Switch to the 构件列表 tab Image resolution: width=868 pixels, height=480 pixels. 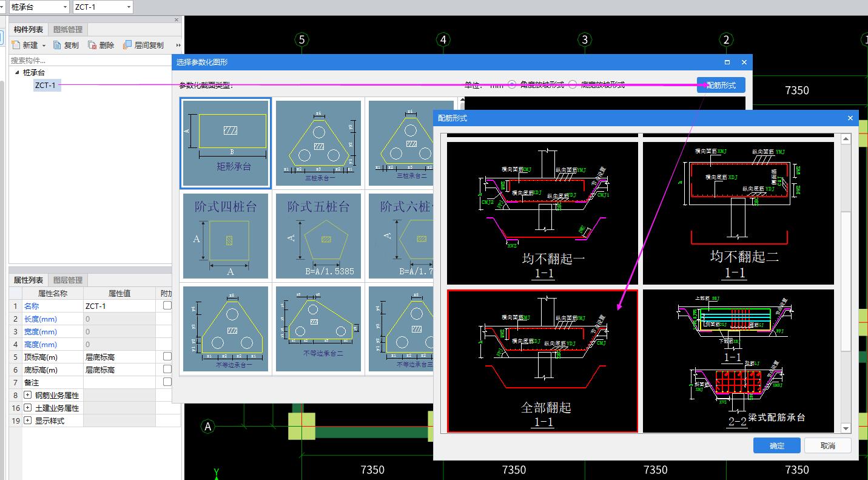(x=29, y=29)
